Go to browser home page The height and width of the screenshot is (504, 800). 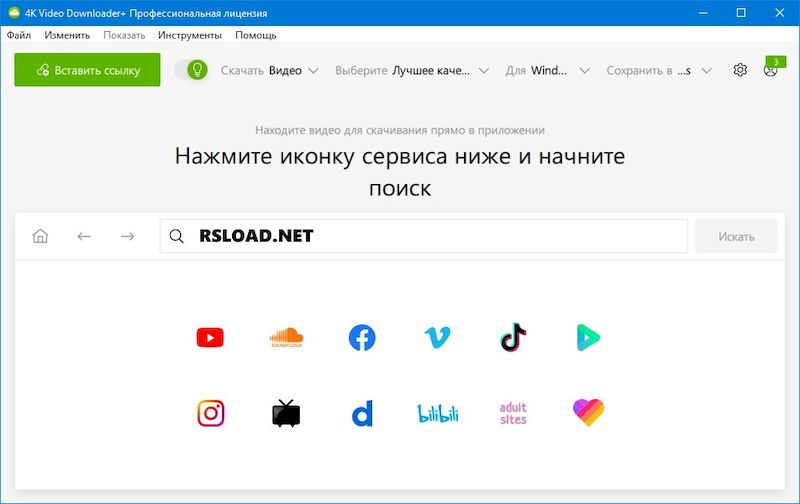click(x=40, y=236)
